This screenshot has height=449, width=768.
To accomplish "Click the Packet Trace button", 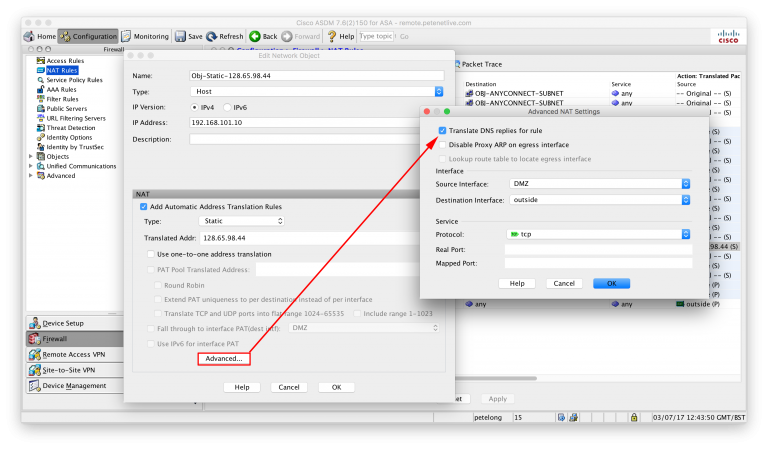I will 479,64.
